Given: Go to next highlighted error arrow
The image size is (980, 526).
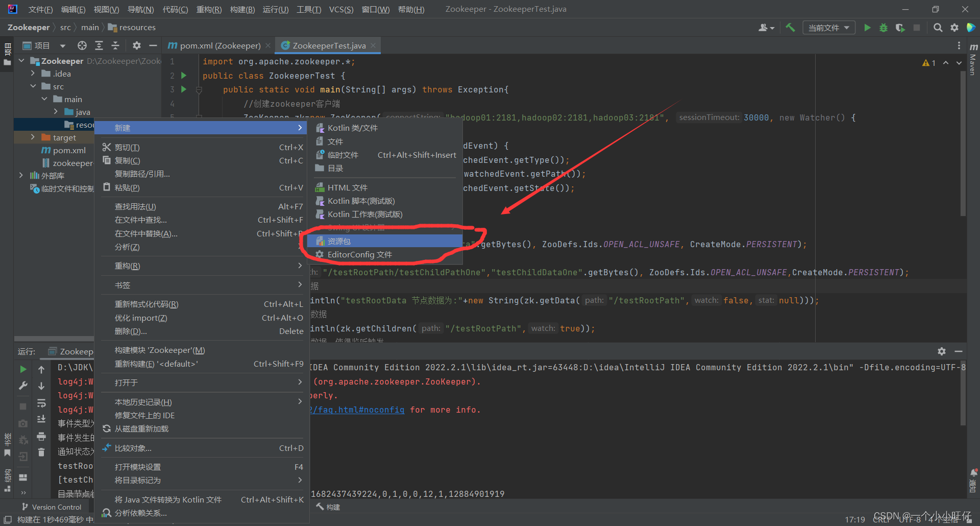Looking at the screenshot, I should (x=959, y=63).
